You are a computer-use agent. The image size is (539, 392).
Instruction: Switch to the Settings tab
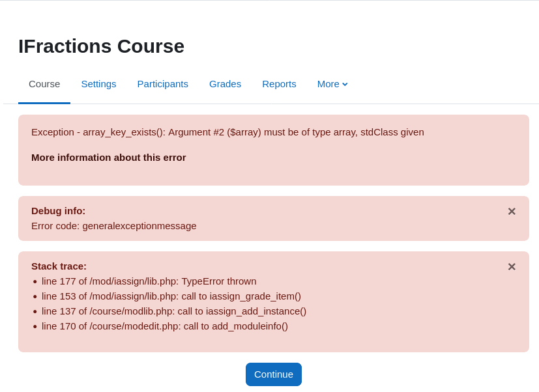coord(98,84)
